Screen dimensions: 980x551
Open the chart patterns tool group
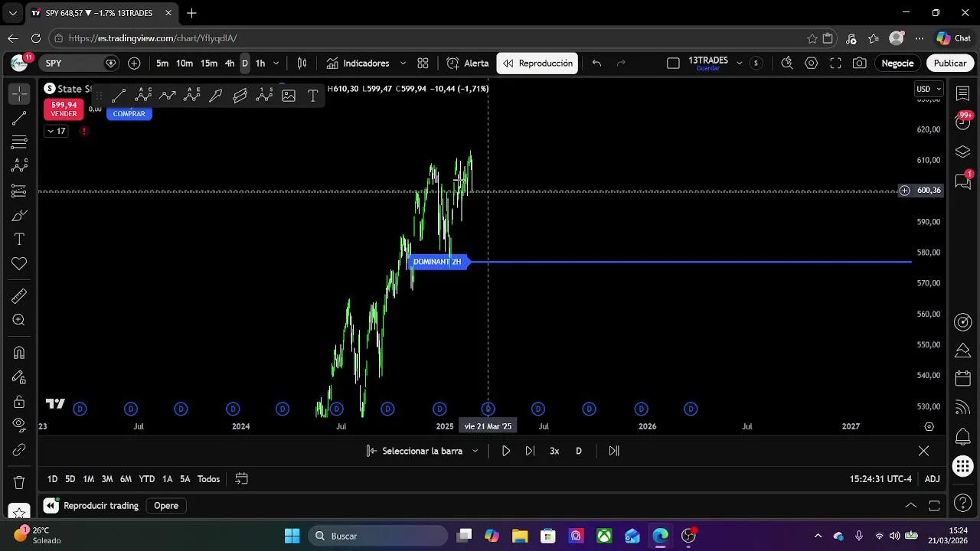point(19,166)
